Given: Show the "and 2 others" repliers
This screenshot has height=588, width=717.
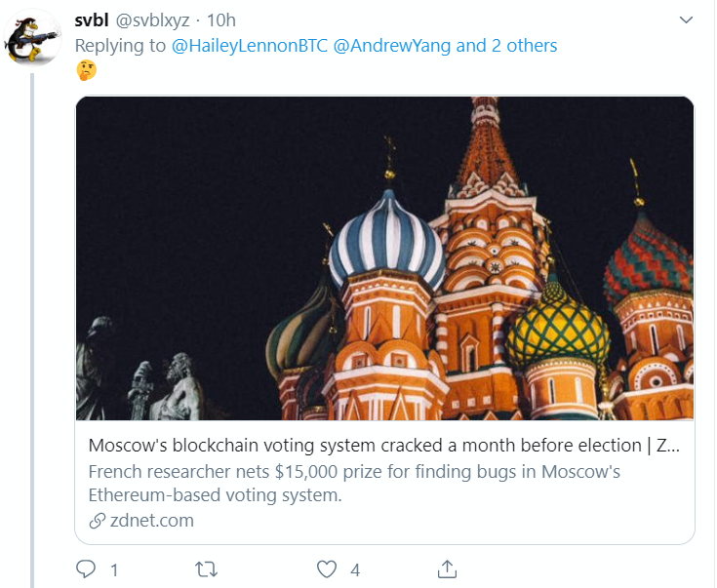Looking at the screenshot, I should pos(506,45).
